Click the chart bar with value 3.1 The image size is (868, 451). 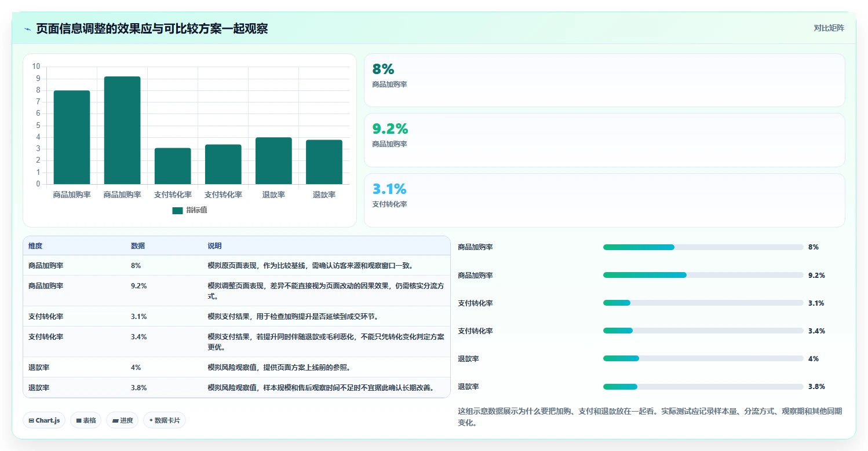[x=173, y=166]
